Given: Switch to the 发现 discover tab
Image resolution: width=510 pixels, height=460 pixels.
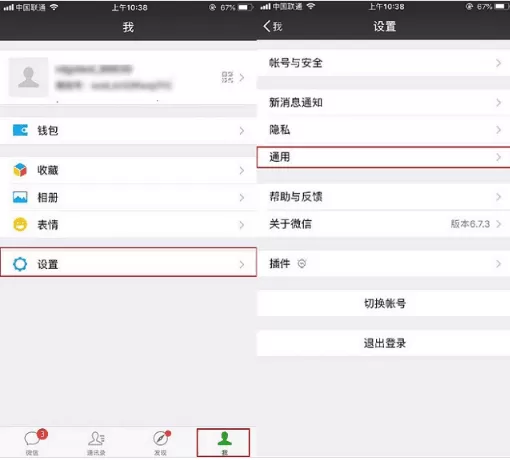Looking at the screenshot, I should pyautogui.click(x=161, y=443).
